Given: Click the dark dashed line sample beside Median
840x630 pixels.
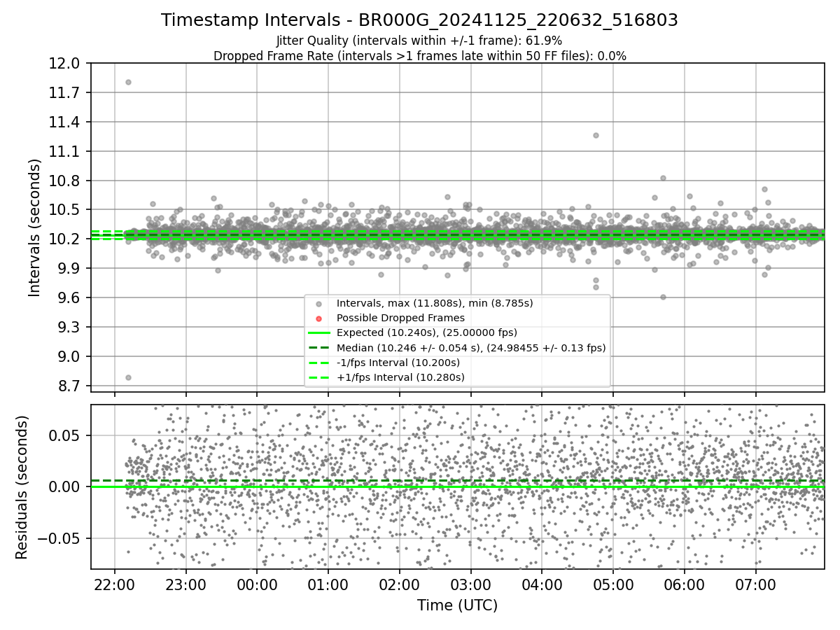Looking at the screenshot, I should click(x=319, y=348).
